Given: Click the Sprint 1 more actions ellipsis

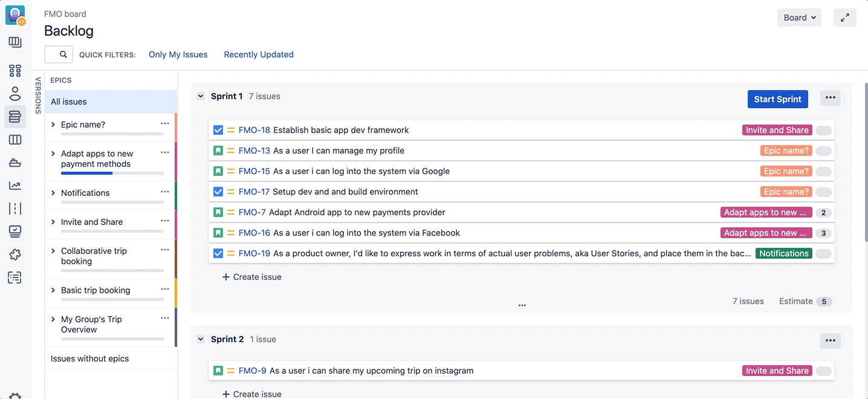Looking at the screenshot, I should coord(830,98).
